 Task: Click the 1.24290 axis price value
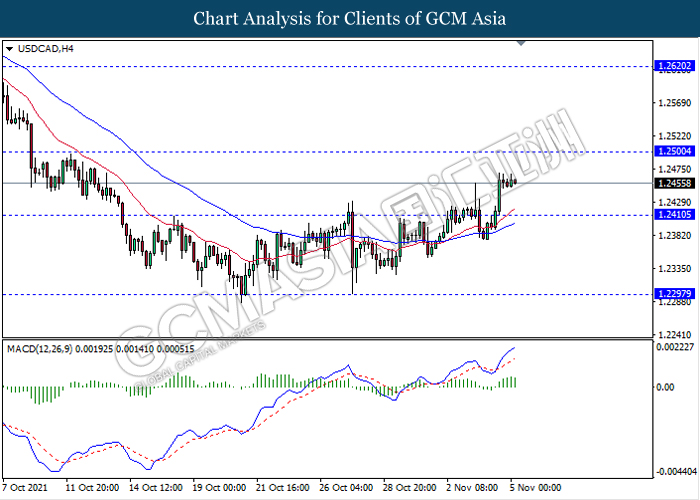click(x=675, y=203)
